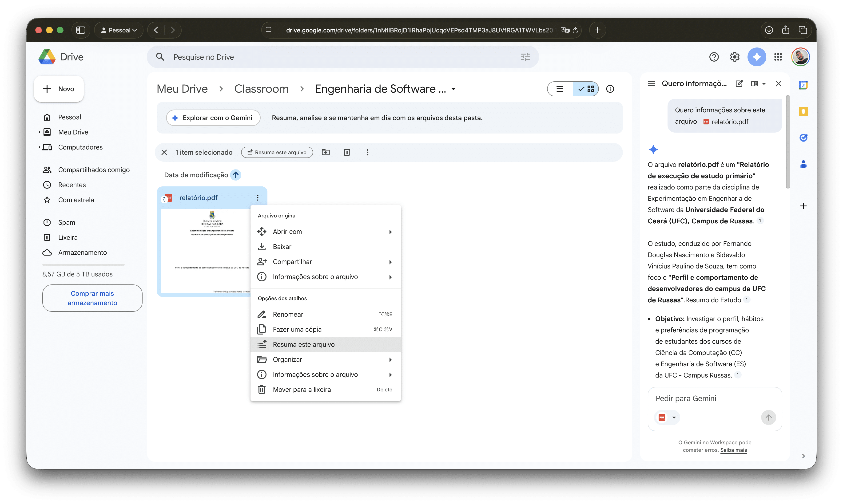
Task: Click the Explorar com o Gemini button
Action: click(213, 118)
